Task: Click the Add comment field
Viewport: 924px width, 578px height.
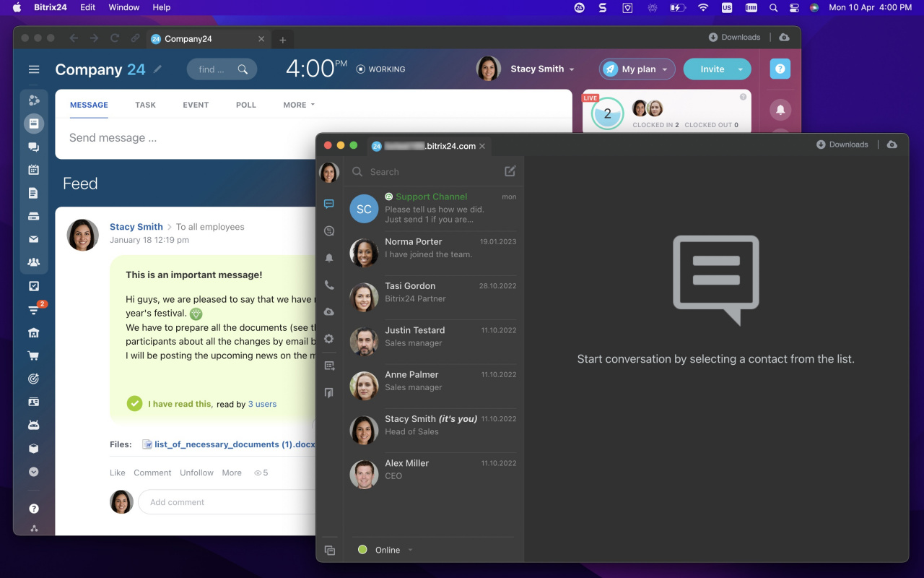Action: pyautogui.click(x=227, y=502)
